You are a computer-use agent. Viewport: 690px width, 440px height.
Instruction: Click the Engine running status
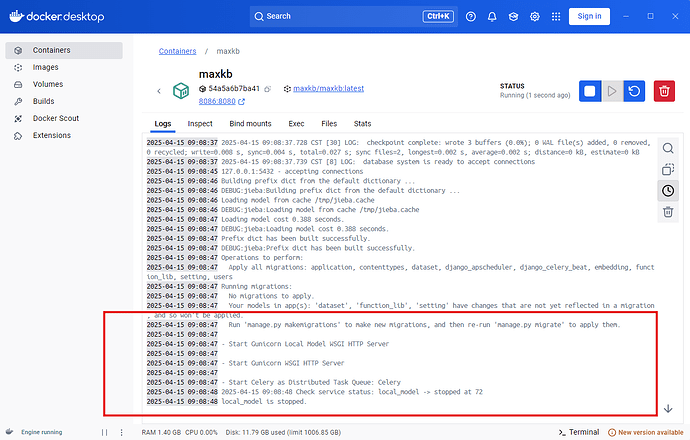point(41,433)
